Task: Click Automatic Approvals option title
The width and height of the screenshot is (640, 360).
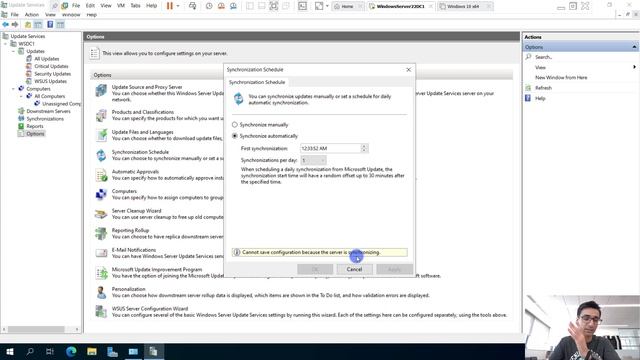Action: 135,172
